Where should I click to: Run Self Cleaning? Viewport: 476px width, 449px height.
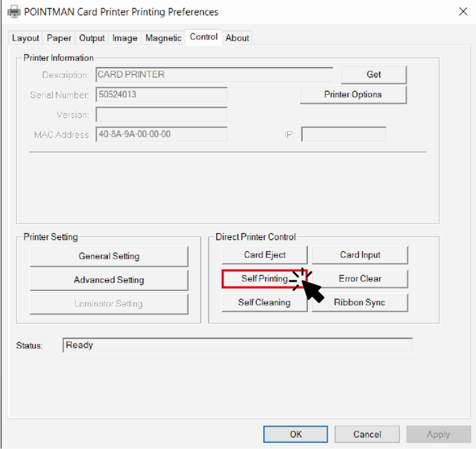coord(264,303)
